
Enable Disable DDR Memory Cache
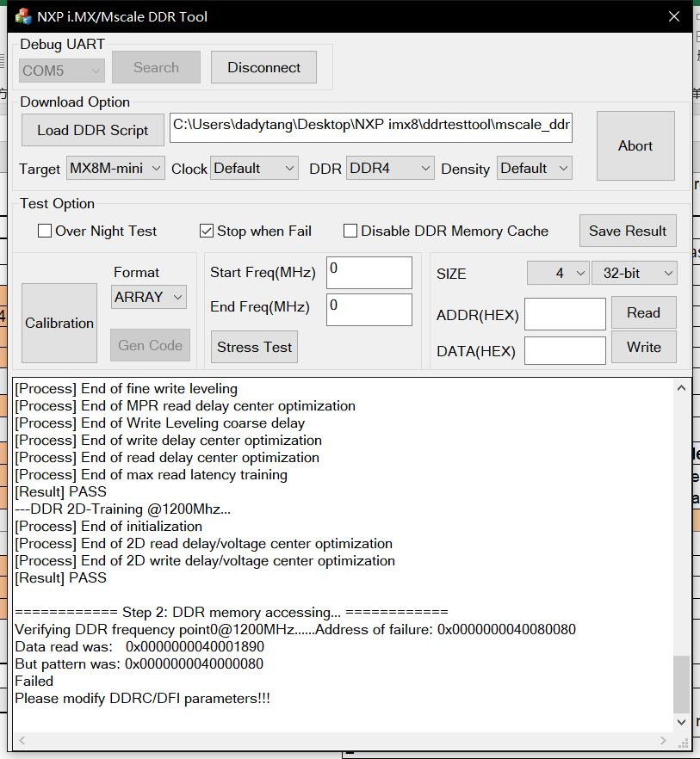point(350,230)
